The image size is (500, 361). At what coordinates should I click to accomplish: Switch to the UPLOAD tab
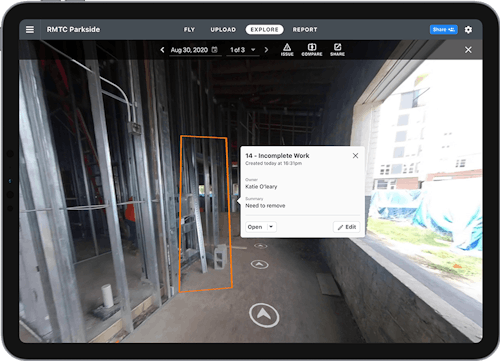pos(223,30)
